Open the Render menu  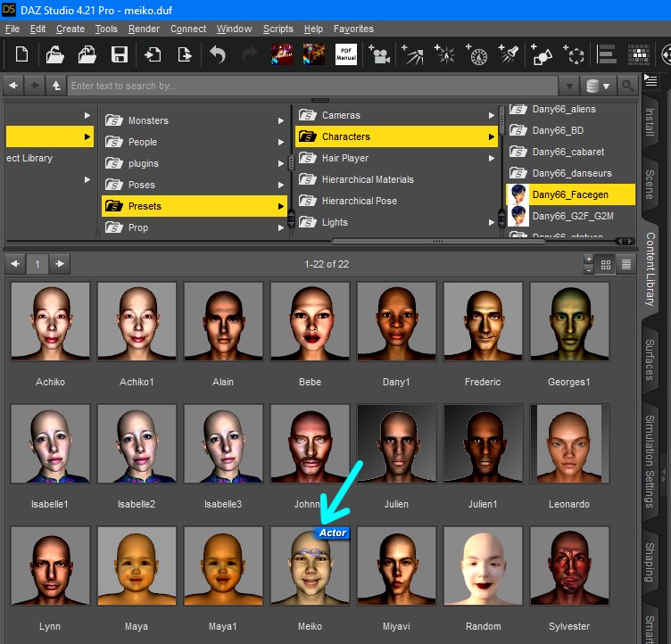tap(144, 29)
